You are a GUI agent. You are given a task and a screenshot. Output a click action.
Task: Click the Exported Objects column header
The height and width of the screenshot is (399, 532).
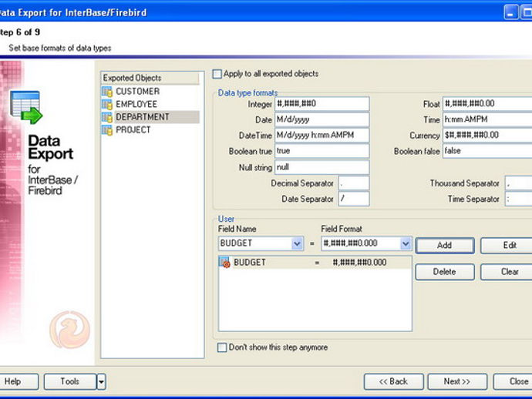[x=150, y=78]
